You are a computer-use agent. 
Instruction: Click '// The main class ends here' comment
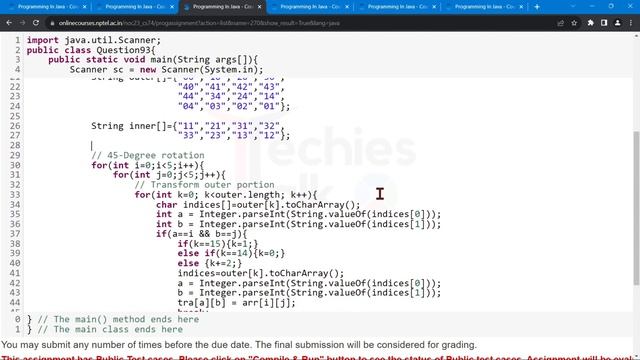tap(110, 329)
